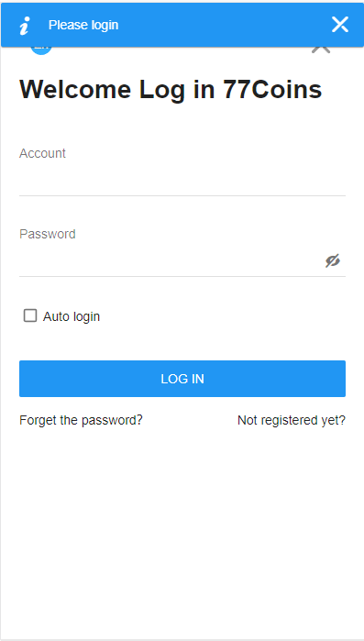
Task: Click the Auto login label text
Action: click(x=72, y=316)
